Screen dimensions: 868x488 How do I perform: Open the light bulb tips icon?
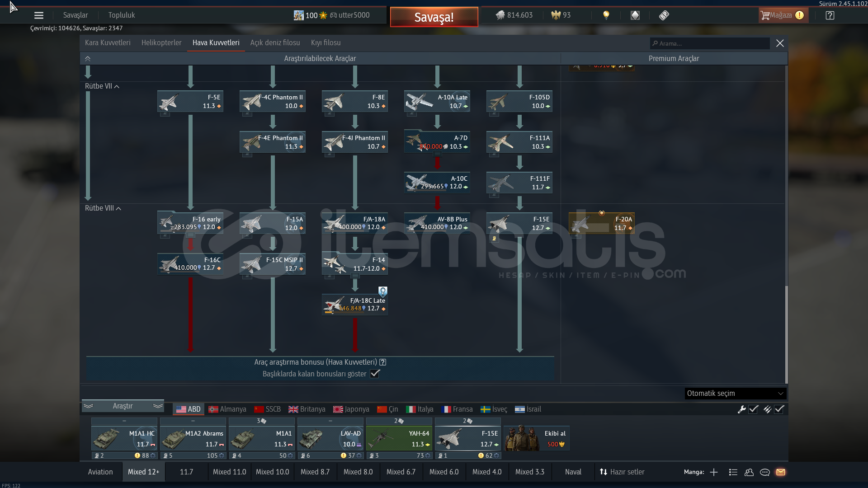click(x=606, y=15)
